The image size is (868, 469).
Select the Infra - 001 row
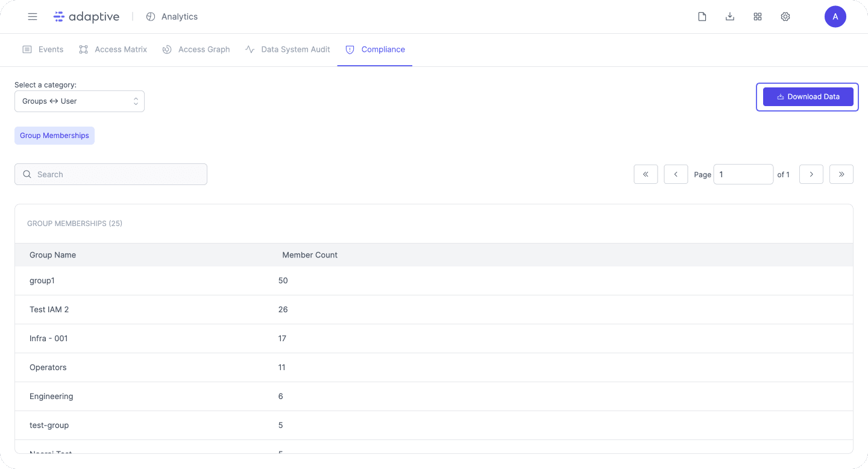click(434, 339)
